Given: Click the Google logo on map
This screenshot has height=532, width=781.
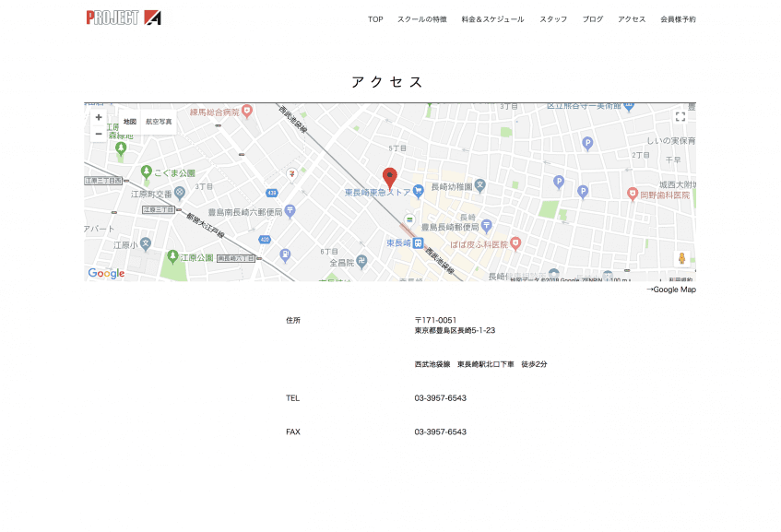Looking at the screenshot, I should (106, 273).
